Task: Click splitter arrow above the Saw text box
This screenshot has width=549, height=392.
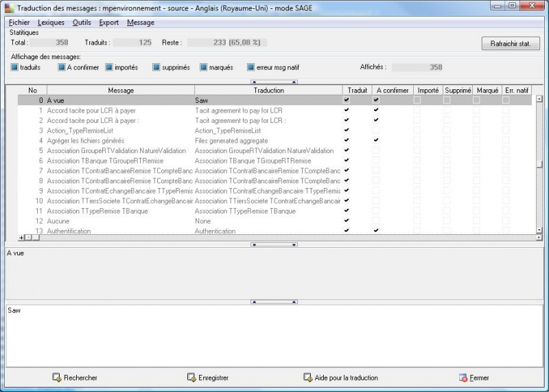Action: pos(274,301)
